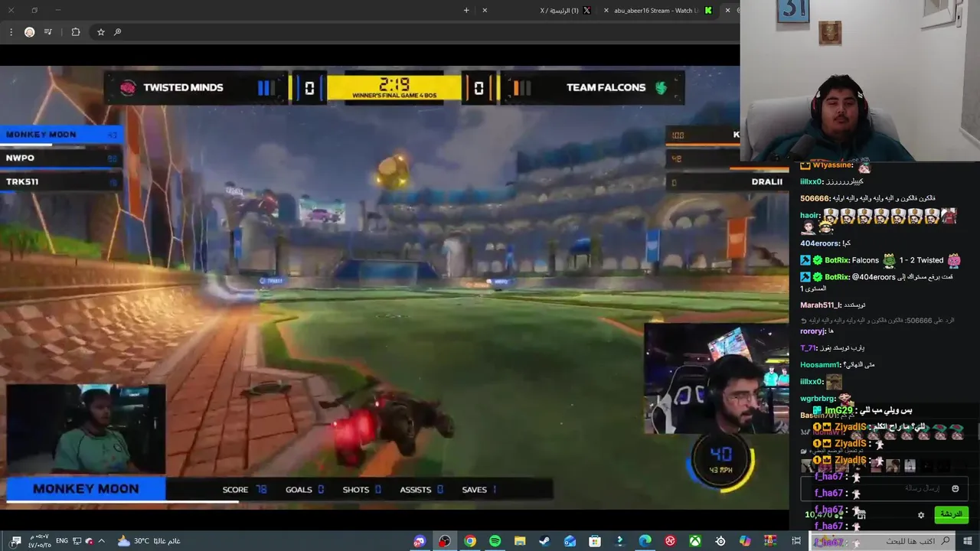Open File Explorer from the taskbar

click(x=520, y=541)
